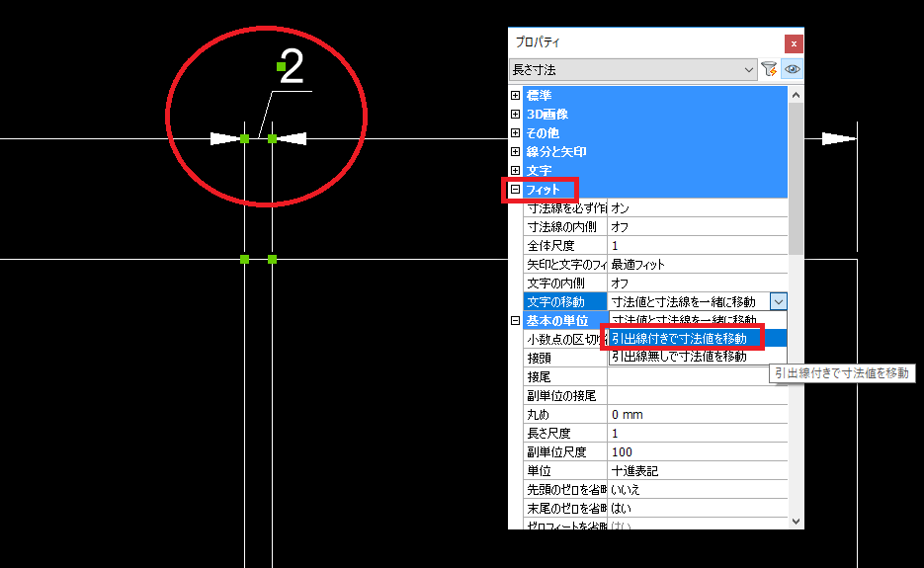The image size is (924, 568).
Task: Click the 接尾 value field
Action: tap(697, 377)
